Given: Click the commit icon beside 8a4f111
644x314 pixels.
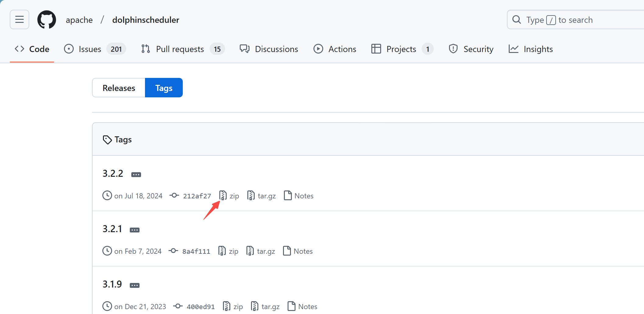Looking at the screenshot, I should pos(173,251).
